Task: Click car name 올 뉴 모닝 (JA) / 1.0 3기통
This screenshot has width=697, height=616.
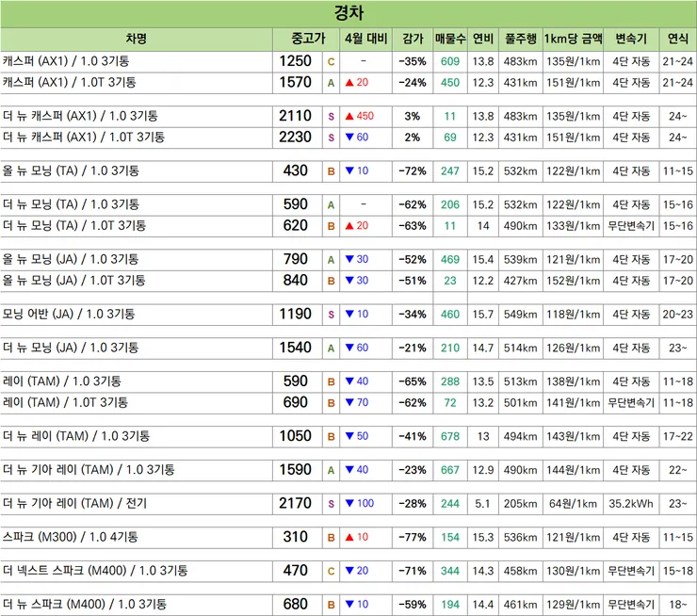Action: (x=71, y=259)
